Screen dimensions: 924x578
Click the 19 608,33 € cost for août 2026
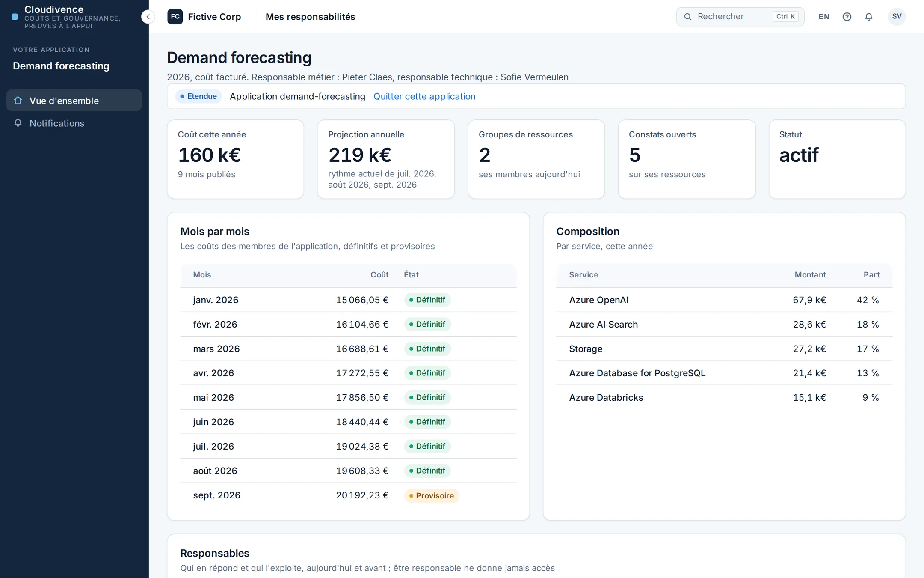(362, 471)
